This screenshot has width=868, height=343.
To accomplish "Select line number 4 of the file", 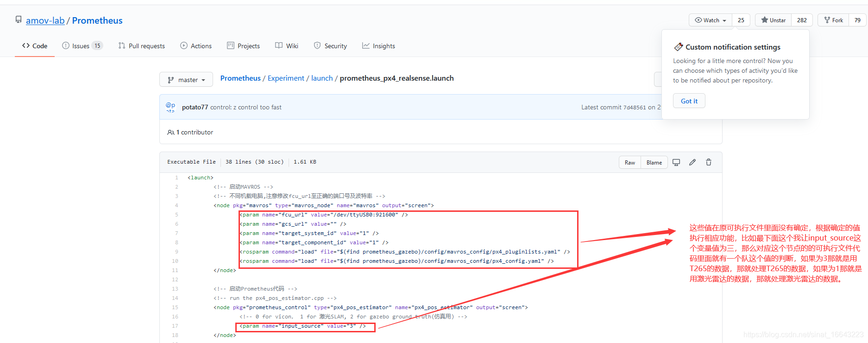I will point(176,205).
